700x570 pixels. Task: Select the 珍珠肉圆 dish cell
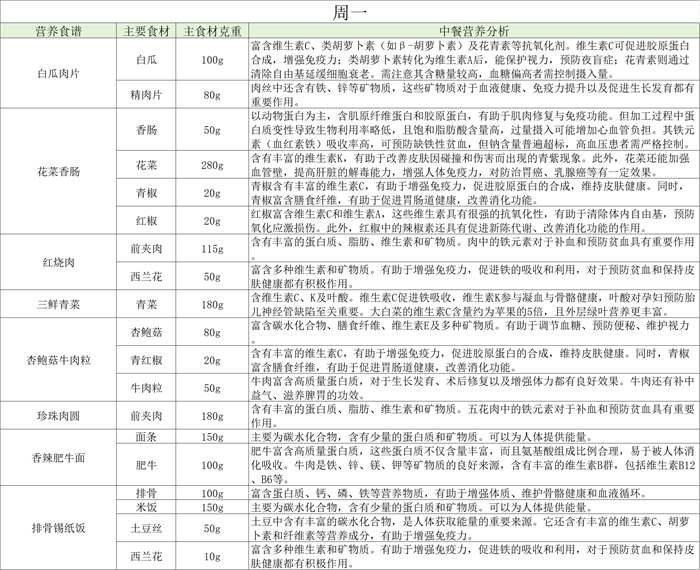pyautogui.click(x=57, y=415)
